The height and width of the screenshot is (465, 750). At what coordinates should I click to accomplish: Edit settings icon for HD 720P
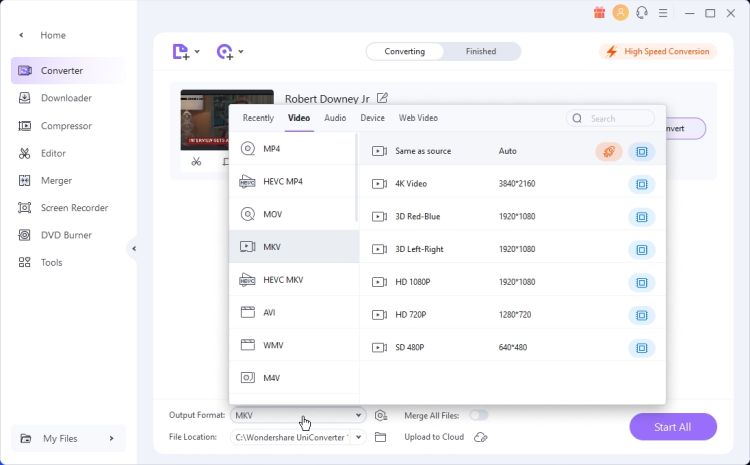(x=641, y=315)
